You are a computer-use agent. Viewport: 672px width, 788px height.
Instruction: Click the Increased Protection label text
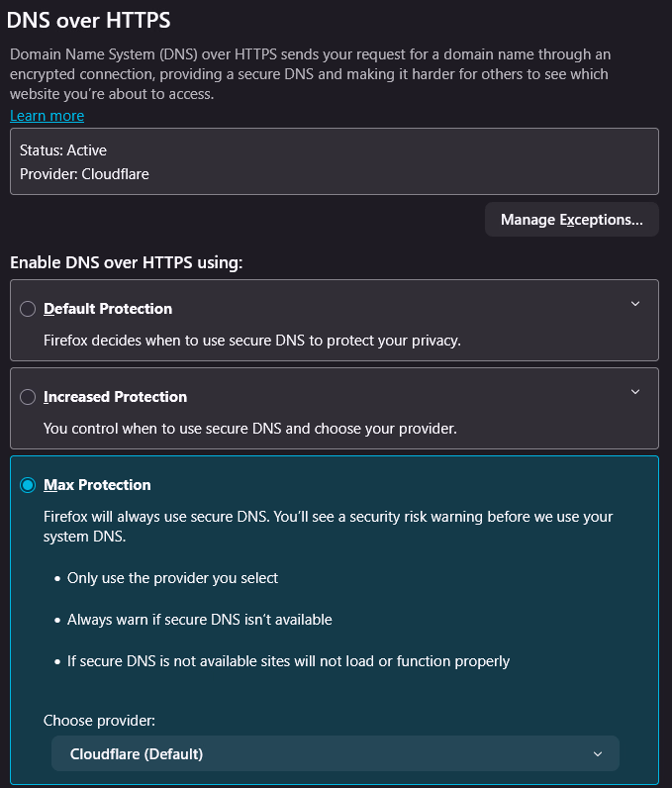coord(115,397)
